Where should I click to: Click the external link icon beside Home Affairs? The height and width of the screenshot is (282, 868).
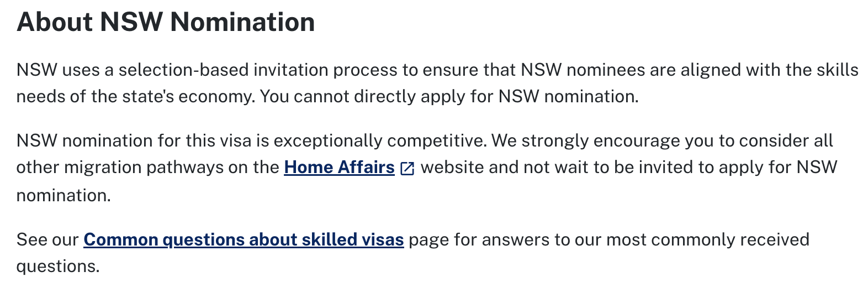point(407,168)
